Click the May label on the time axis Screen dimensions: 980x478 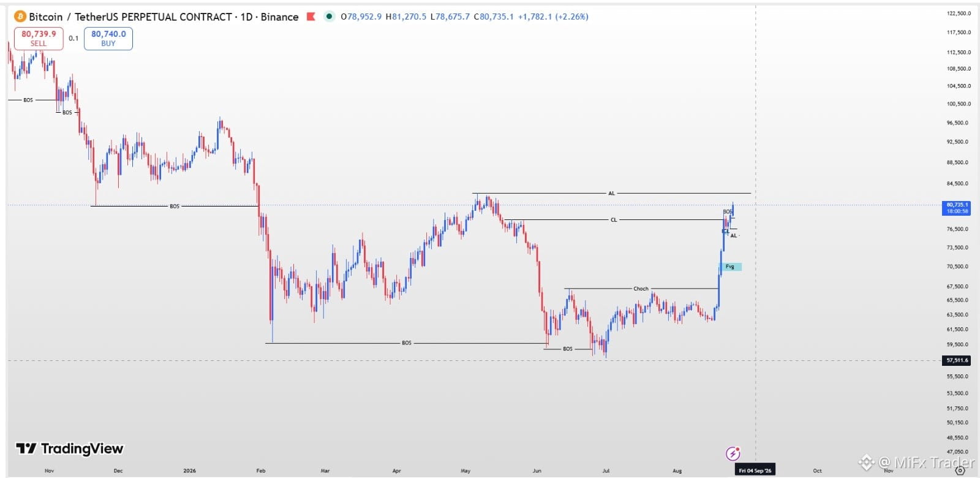coord(466,471)
